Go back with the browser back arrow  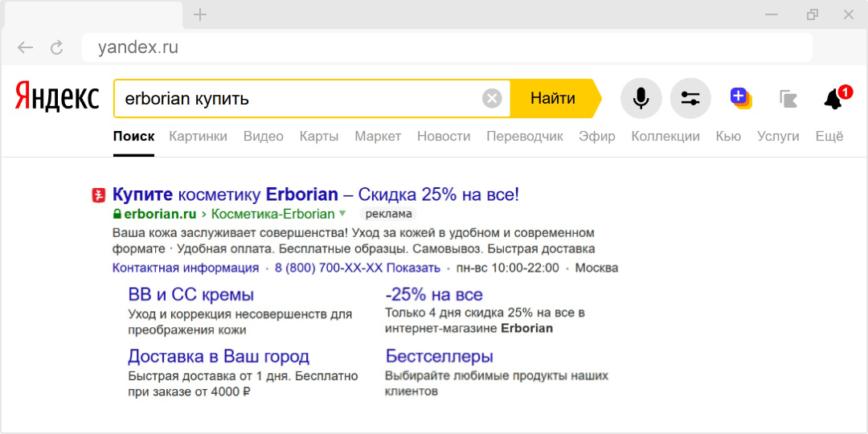pos(25,47)
